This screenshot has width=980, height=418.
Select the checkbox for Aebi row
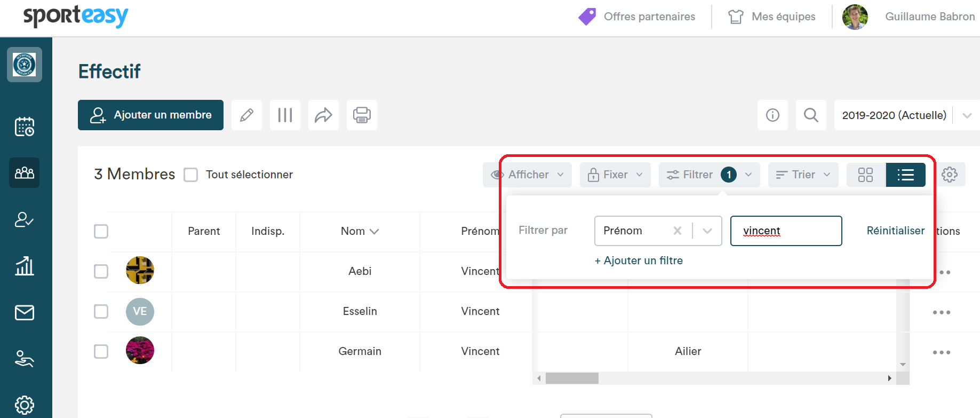click(x=101, y=271)
